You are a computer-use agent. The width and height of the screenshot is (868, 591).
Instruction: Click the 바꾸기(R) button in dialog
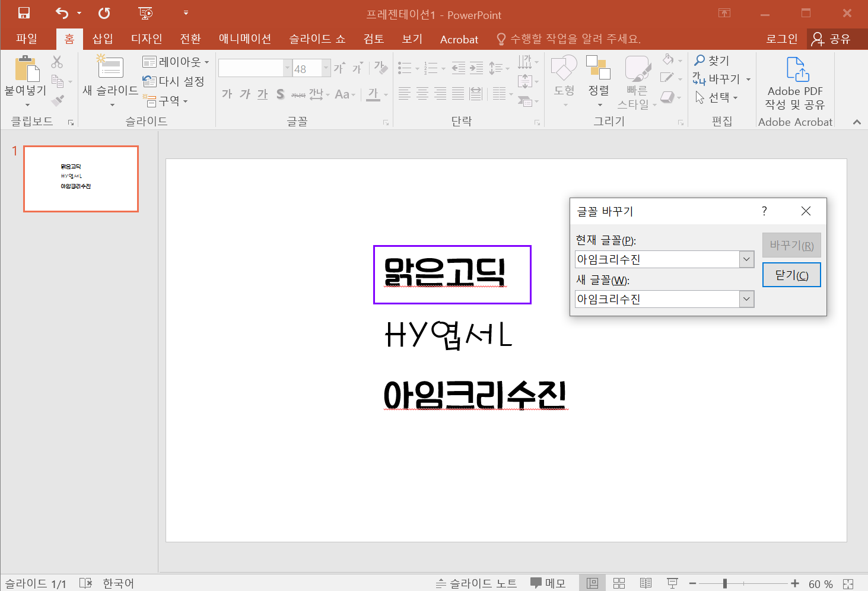coord(791,245)
